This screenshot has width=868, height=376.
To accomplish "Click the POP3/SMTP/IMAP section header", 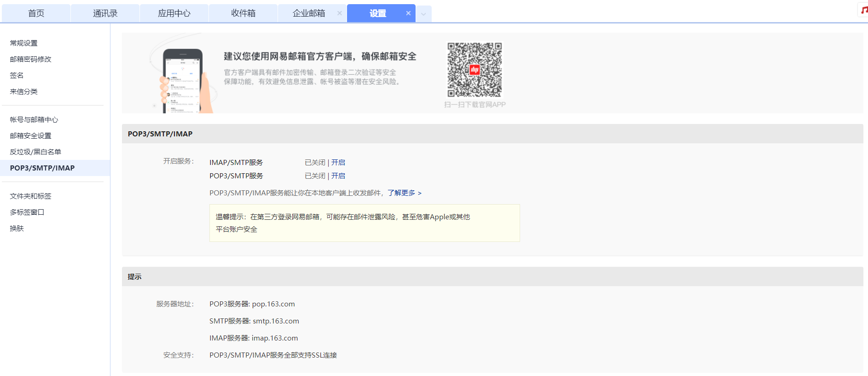I will 492,134.
